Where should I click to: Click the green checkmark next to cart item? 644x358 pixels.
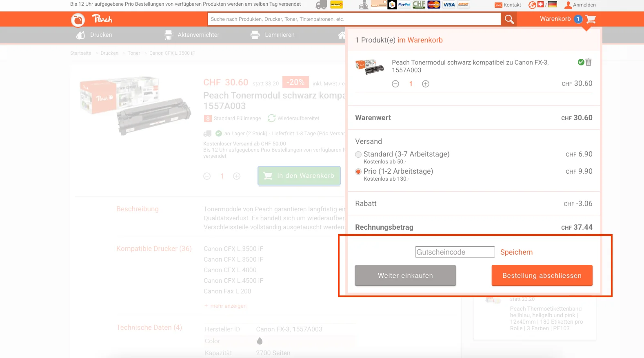pyautogui.click(x=581, y=62)
